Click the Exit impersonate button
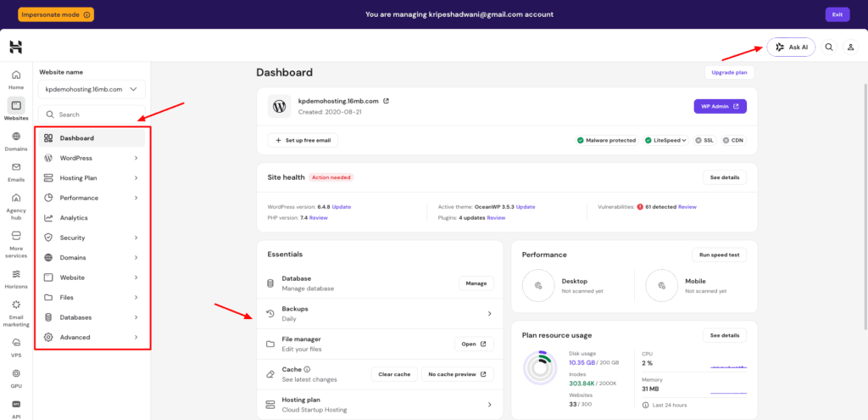This screenshot has height=420, width=868. [x=837, y=14]
